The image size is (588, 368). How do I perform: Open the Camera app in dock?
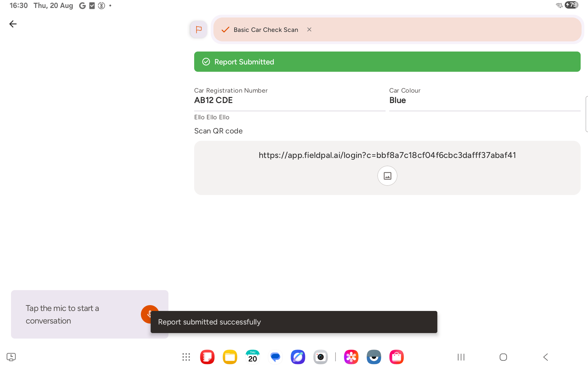pyautogui.click(x=321, y=357)
